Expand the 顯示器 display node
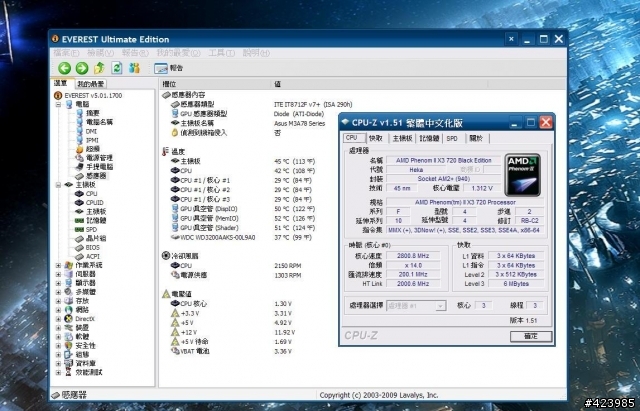 [x=58, y=283]
